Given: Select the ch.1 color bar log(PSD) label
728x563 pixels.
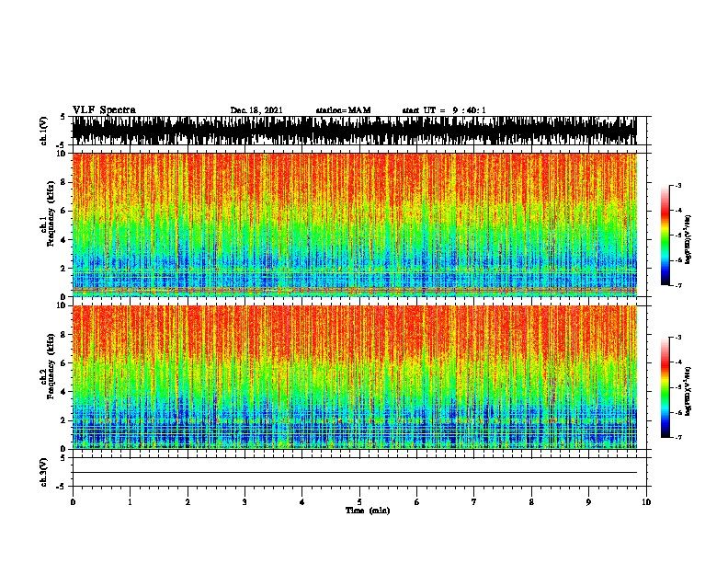Looking at the screenshot, I should click(x=688, y=240).
